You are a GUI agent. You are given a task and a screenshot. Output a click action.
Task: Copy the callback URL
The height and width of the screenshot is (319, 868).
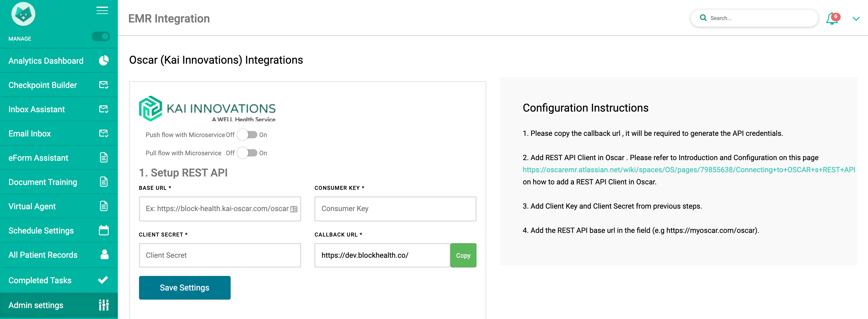coord(463,255)
